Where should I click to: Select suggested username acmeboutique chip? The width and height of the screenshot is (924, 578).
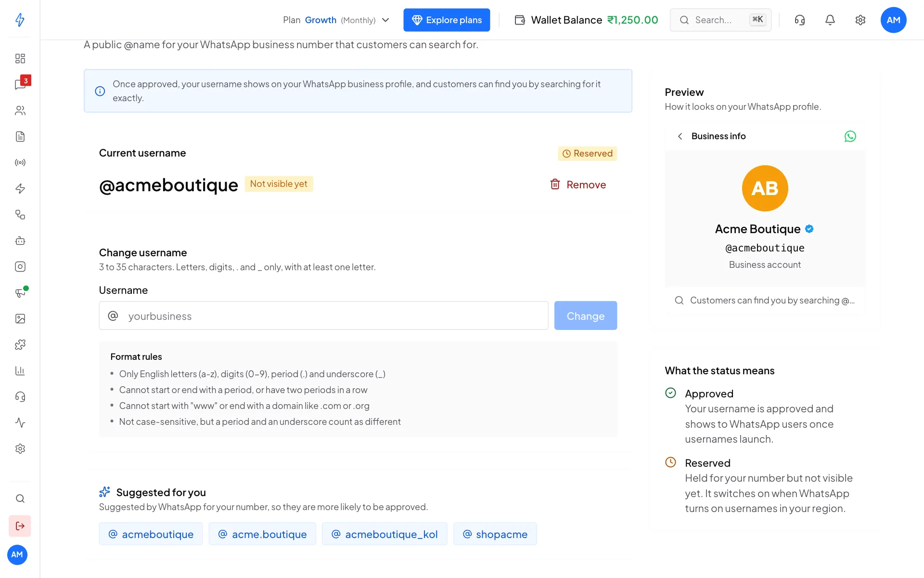click(151, 534)
